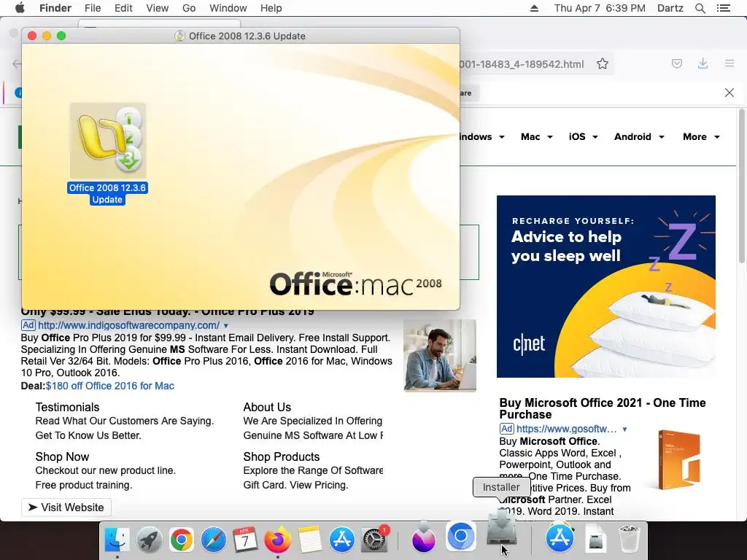This screenshot has width=747, height=560.
Task: Click the Shop Products ad sitelink
Action: (281, 456)
